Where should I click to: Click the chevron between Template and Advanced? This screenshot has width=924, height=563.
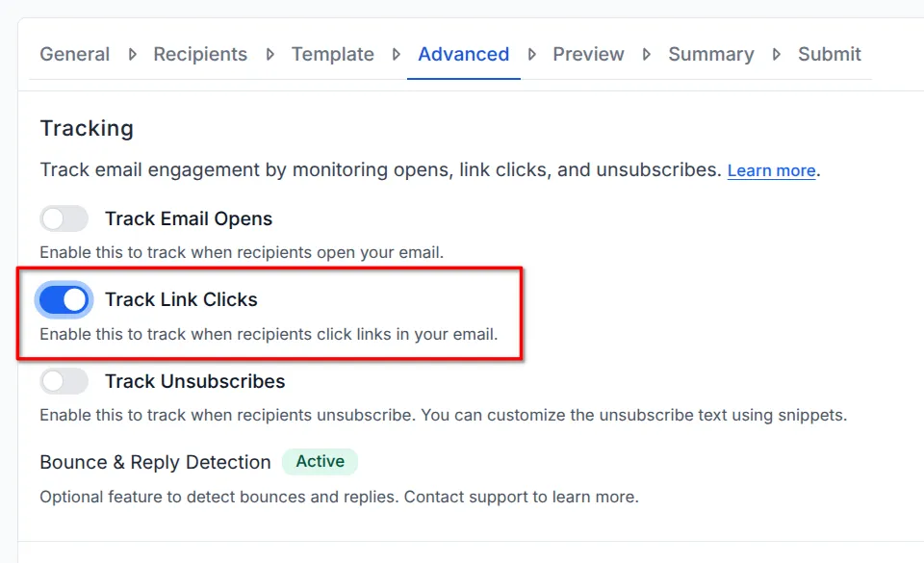click(x=398, y=55)
